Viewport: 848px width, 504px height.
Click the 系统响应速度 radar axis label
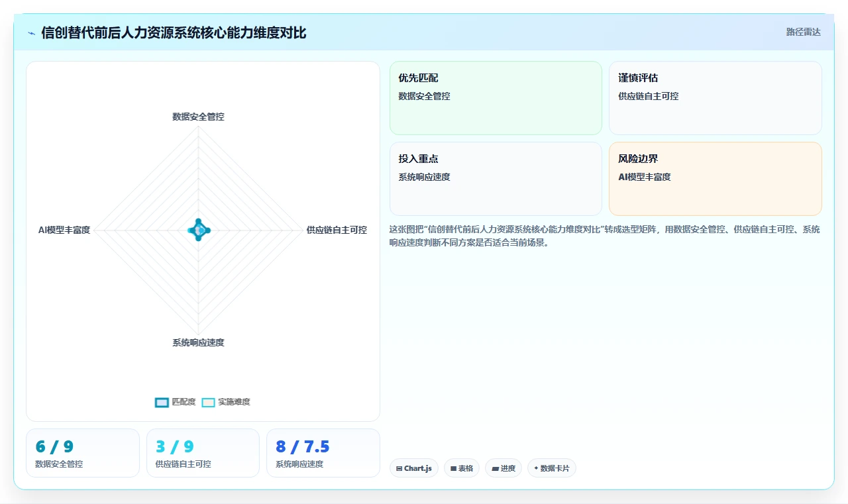coord(198,342)
